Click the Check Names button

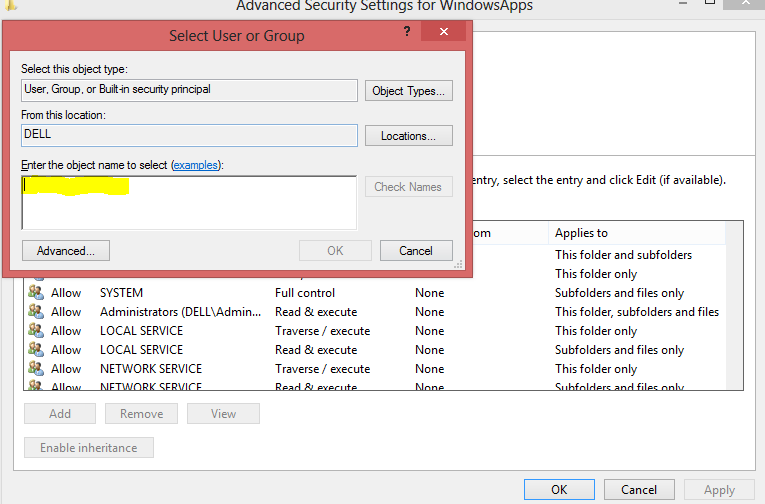pyautogui.click(x=408, y=187)
